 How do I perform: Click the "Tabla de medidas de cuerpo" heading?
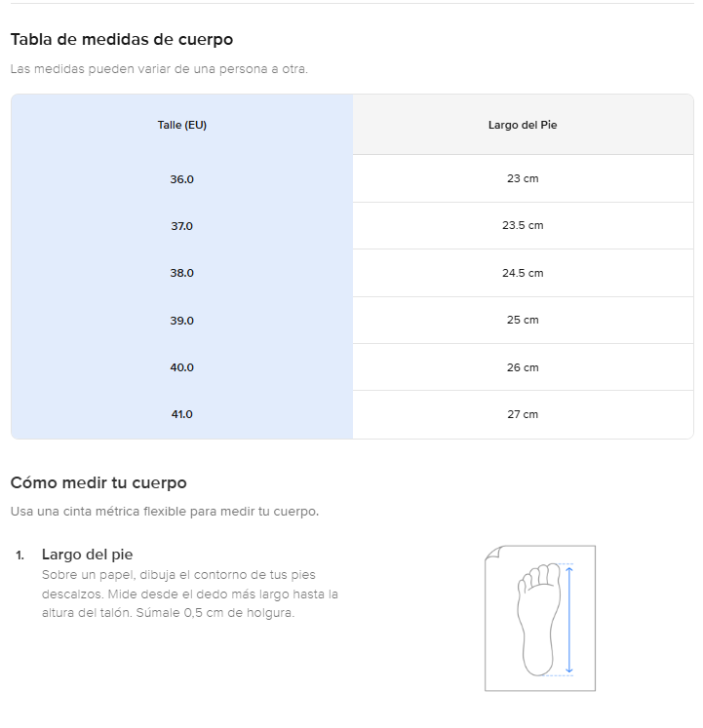point(122,40)
